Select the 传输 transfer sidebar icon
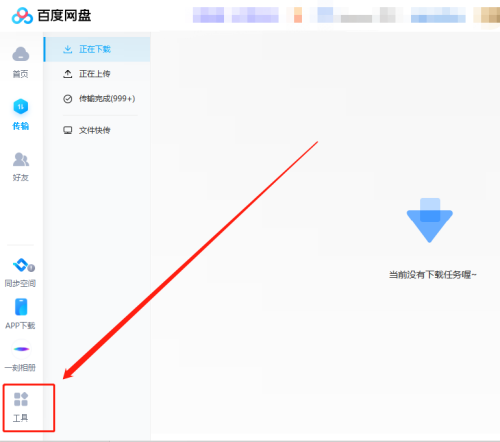The height and width of the screenshot is (442, 500). (21, 107)
